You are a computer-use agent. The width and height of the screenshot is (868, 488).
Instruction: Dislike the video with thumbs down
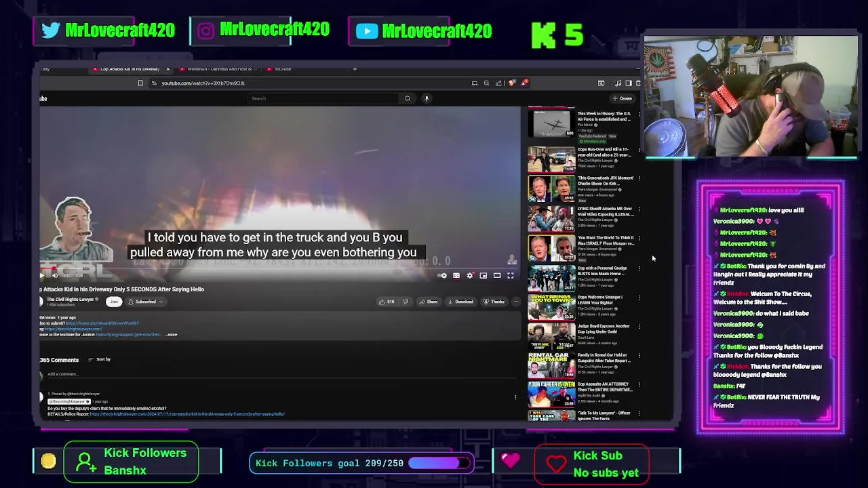(406, 302)
